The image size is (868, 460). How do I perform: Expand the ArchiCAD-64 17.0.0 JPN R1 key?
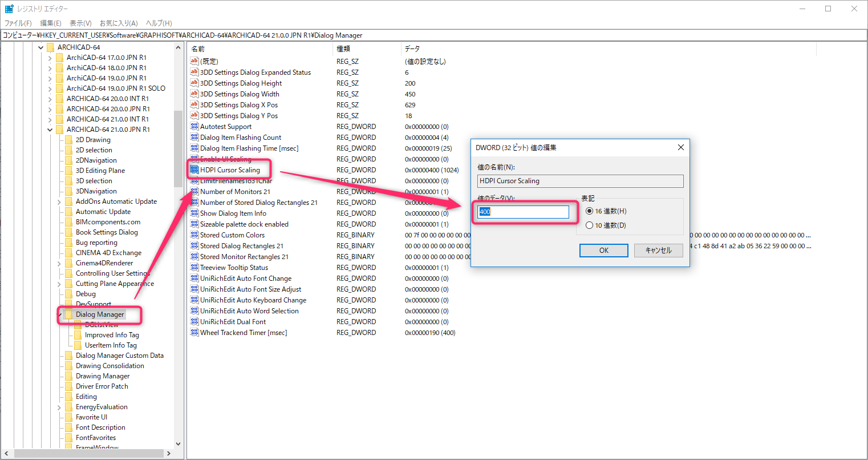click(50, 58)
